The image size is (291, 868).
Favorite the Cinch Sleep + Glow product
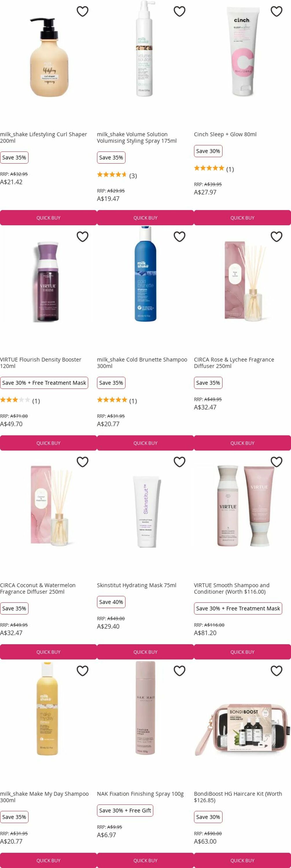coord(277,12)
